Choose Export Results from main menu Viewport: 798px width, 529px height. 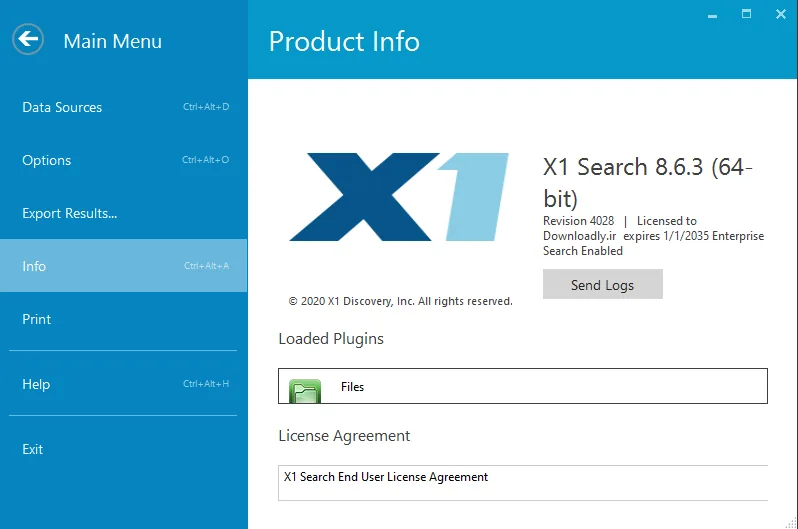coord(124,213)
